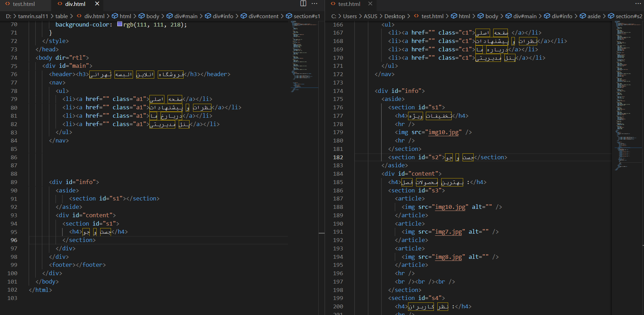This screenshot has height=315, width=644.
Task: Click symbol icon beside 'div#content' in left breadcrumb
Action: click(x=244, y=16)
